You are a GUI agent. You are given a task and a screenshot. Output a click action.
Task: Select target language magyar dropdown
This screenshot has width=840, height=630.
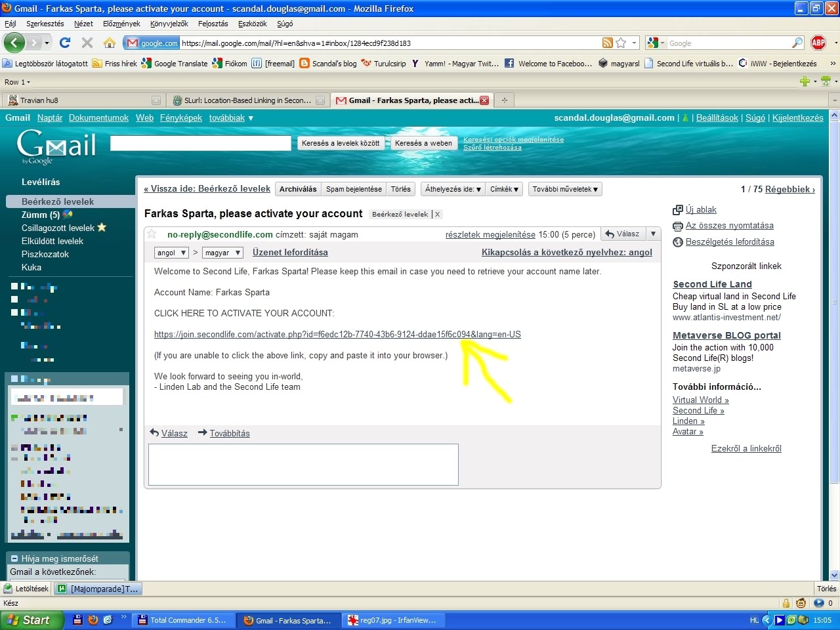(x=222, y=253)
